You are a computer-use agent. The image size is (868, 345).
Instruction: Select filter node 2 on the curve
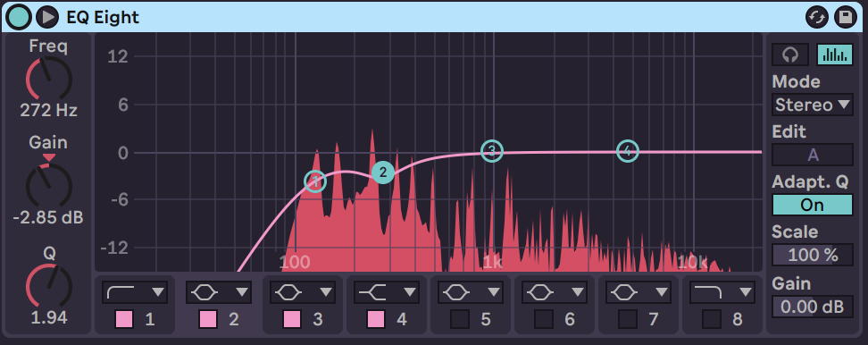382,172
